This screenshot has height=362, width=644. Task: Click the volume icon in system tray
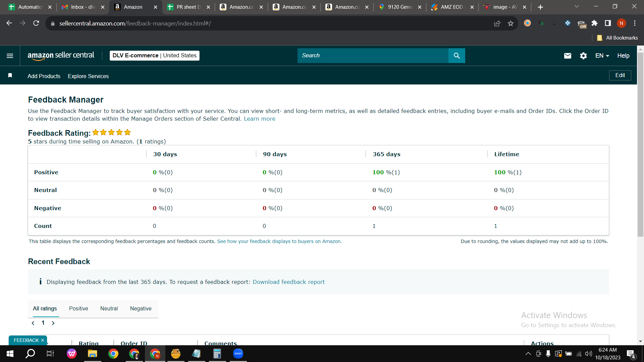tap(589, 354)
